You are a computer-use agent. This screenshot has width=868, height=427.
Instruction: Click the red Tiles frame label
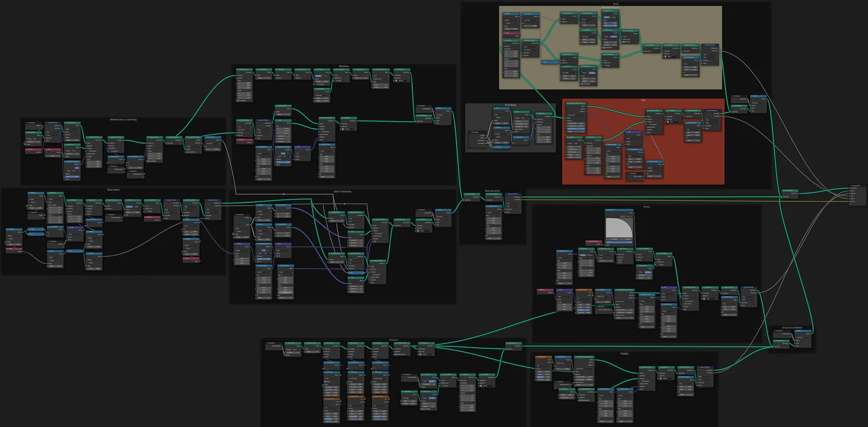[x=643, y=100]
